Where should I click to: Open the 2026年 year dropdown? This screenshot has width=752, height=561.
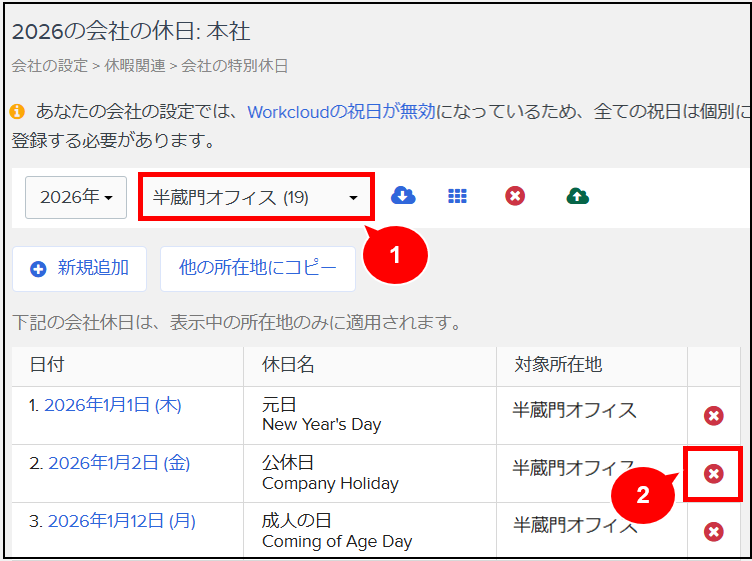tap(76, 197)
